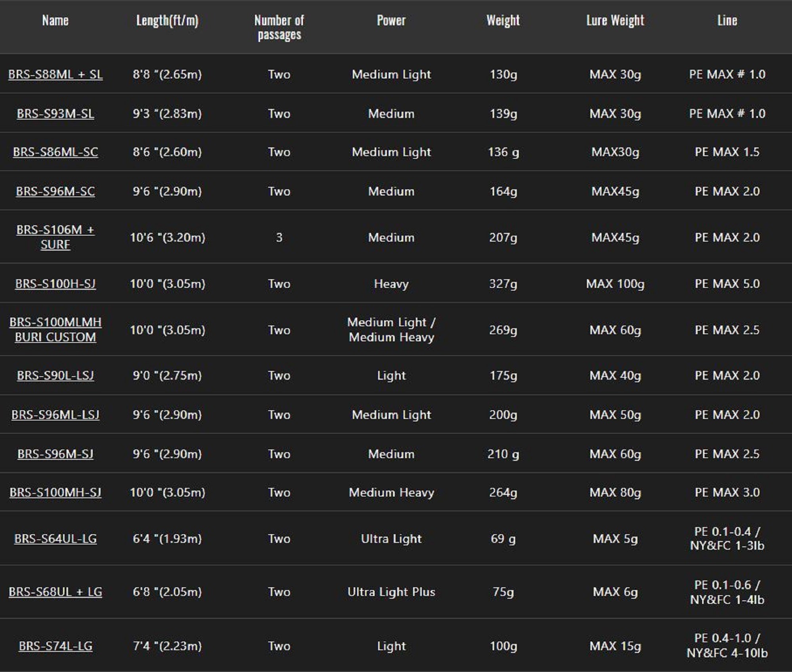The width and height of the screenshot is (792, 672).
Task: Click the BRS-S64UL-LG link
Action: tap(55, 539)
